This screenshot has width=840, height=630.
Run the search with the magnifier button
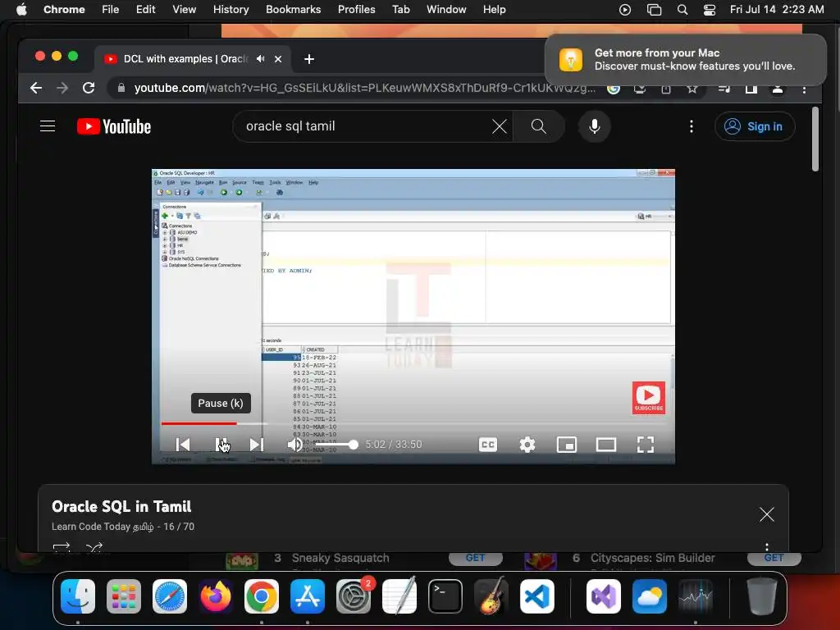[x=539, y=126]
